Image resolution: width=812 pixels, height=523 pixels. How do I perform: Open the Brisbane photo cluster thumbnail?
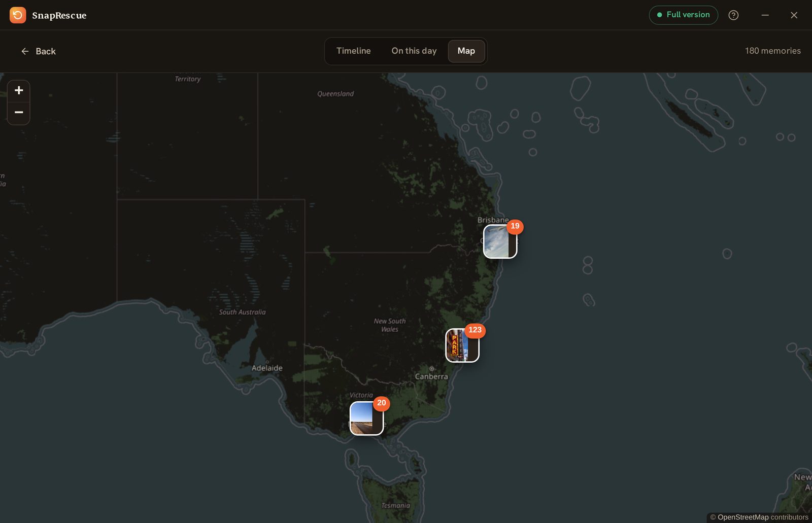pyautogui.click(x=500, y=241)
